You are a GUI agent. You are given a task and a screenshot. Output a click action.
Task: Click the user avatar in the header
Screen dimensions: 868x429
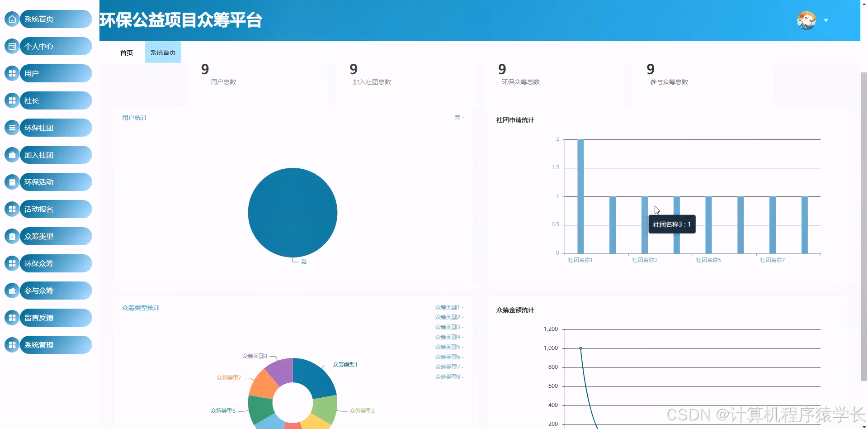(x=806, y=20)
